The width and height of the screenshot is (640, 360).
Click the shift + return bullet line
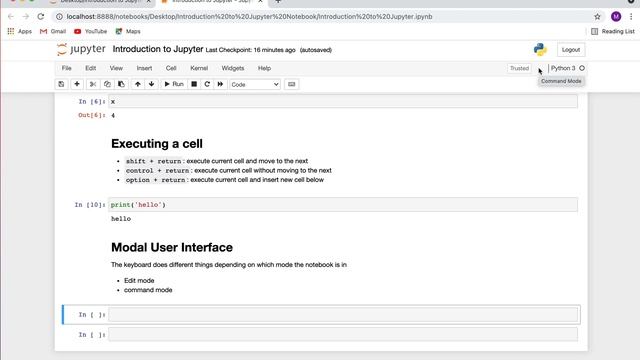[217, 161]
